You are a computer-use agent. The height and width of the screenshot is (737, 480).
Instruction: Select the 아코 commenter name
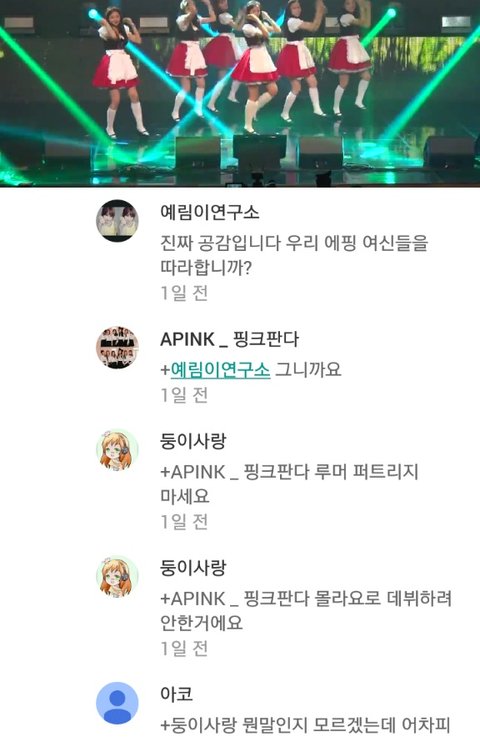(x=176, y=694)
